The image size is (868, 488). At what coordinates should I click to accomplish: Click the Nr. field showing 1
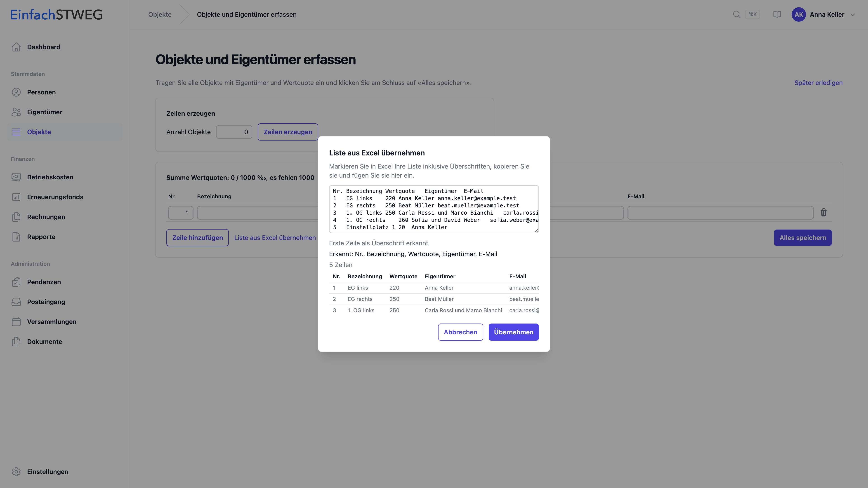pos(181,213)
